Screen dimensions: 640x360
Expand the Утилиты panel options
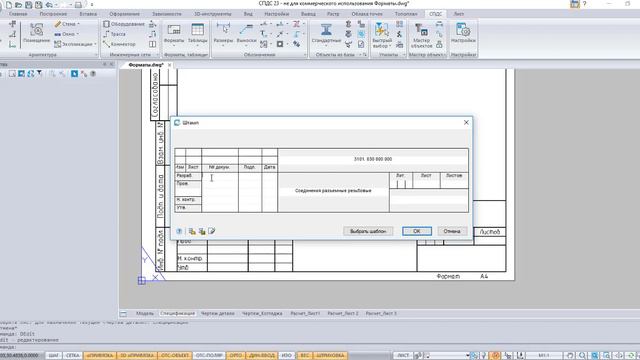[404, 55]
